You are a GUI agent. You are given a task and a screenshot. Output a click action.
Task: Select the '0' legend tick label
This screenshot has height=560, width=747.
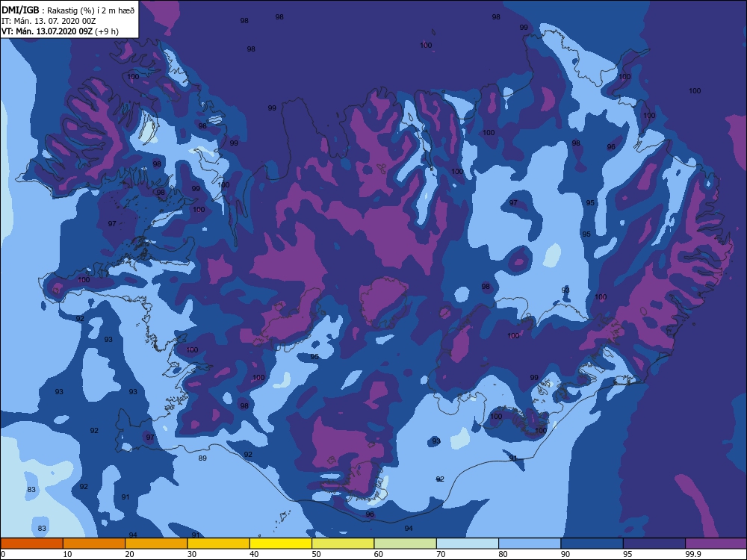3,554
